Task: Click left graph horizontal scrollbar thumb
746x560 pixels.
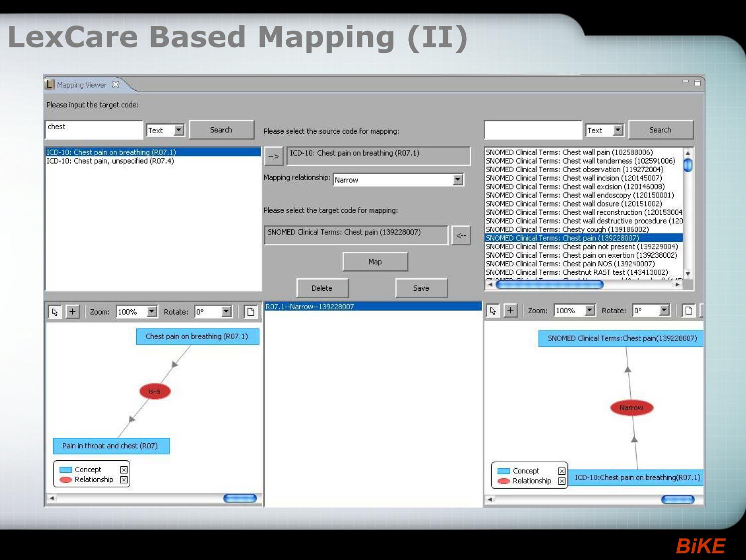Action: [240, 498]
